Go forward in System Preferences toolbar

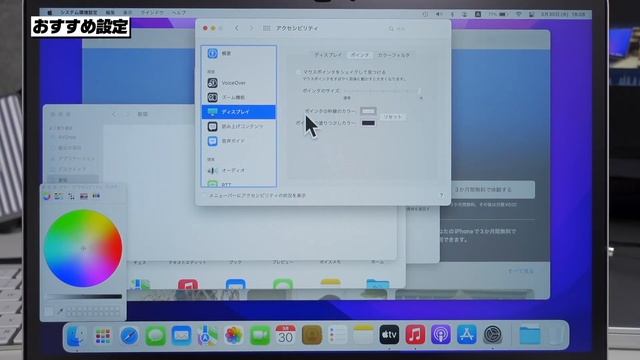(x=251, y=28)
